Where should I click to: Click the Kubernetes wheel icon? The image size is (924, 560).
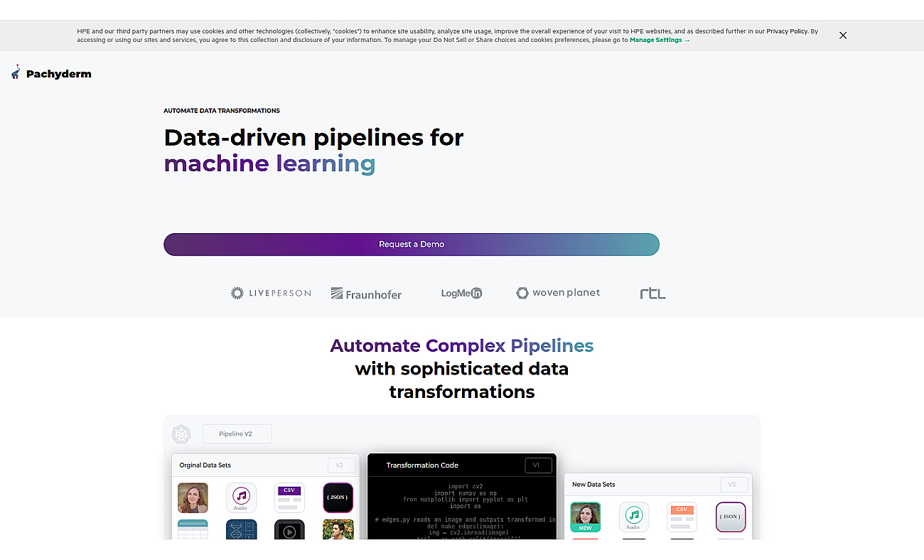(182, 434)
